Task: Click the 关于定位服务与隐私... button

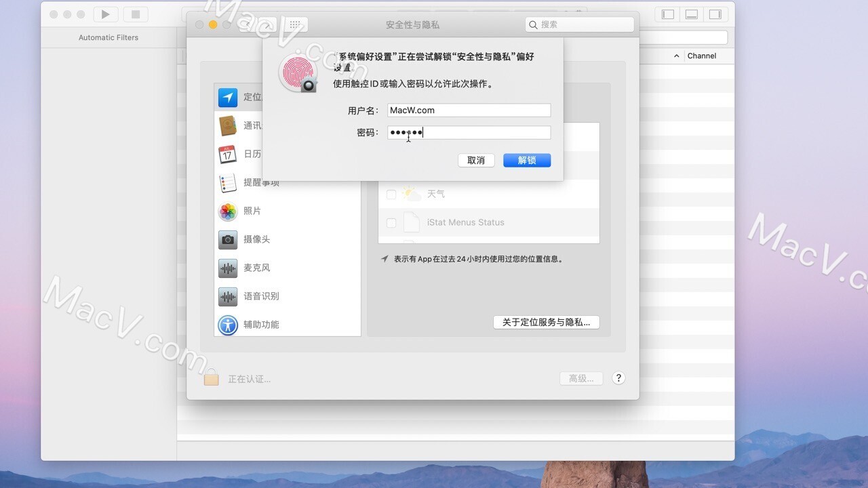Action: pyautogui.click(x=547, y=323)
